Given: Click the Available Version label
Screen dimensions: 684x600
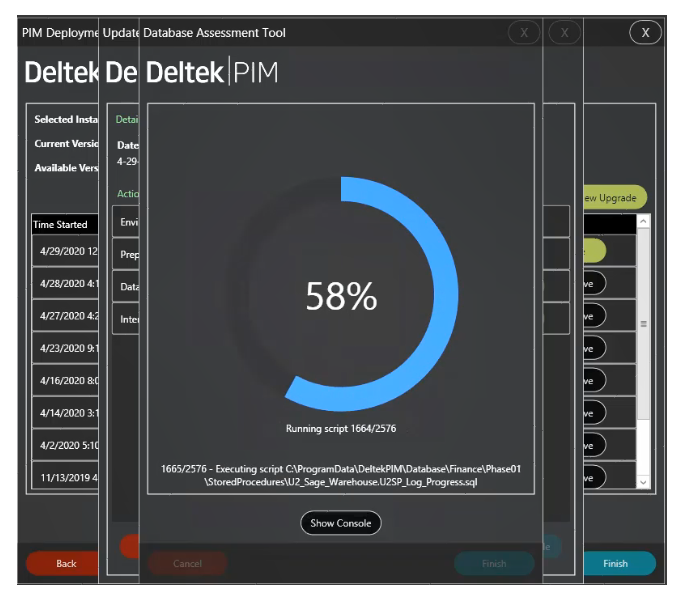Looking at the screenshot, I should pos(66,168).
